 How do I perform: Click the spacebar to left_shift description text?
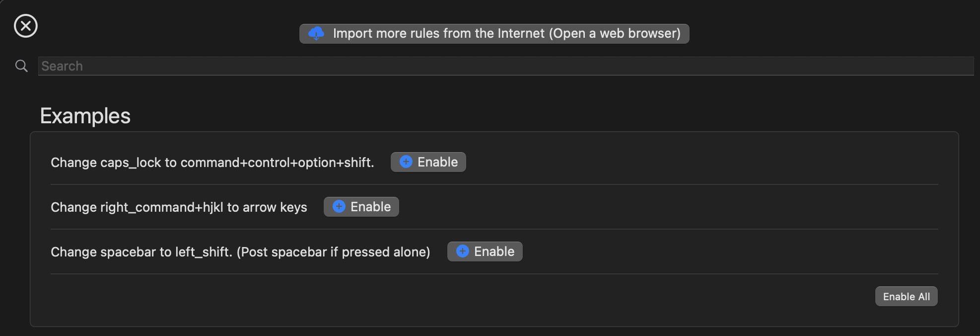(240, 252)
